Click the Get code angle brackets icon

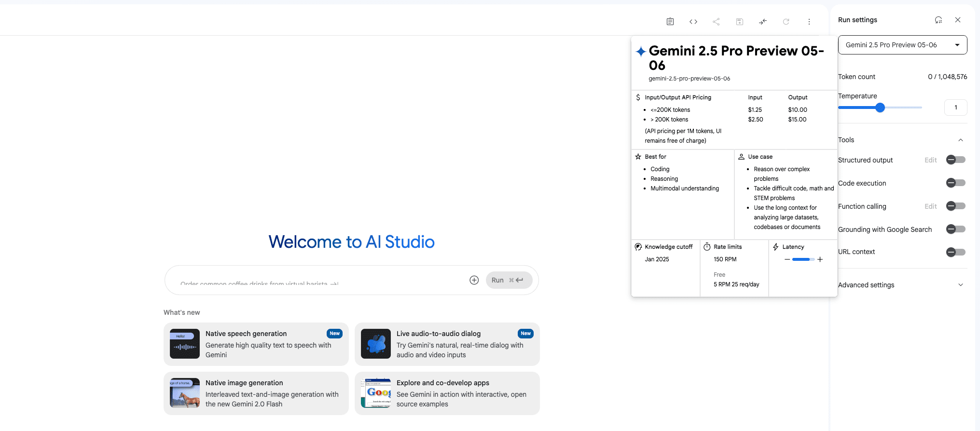(693, 22)
